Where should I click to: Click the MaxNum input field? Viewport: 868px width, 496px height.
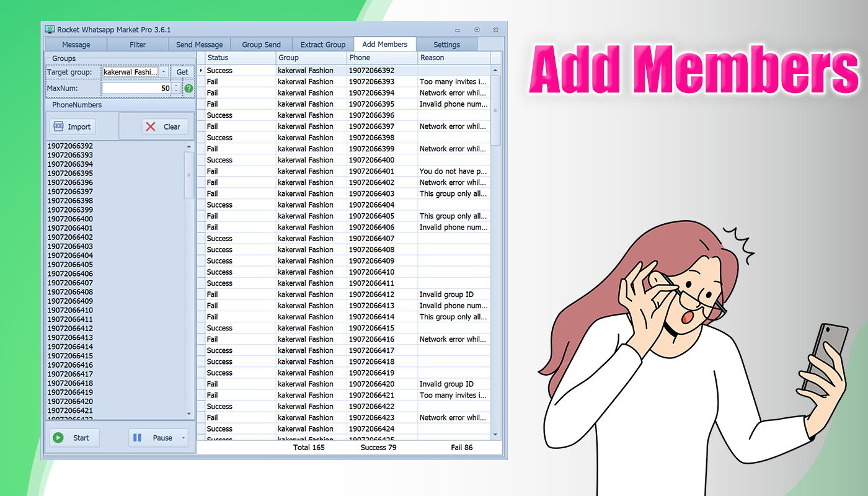[136, 88]
